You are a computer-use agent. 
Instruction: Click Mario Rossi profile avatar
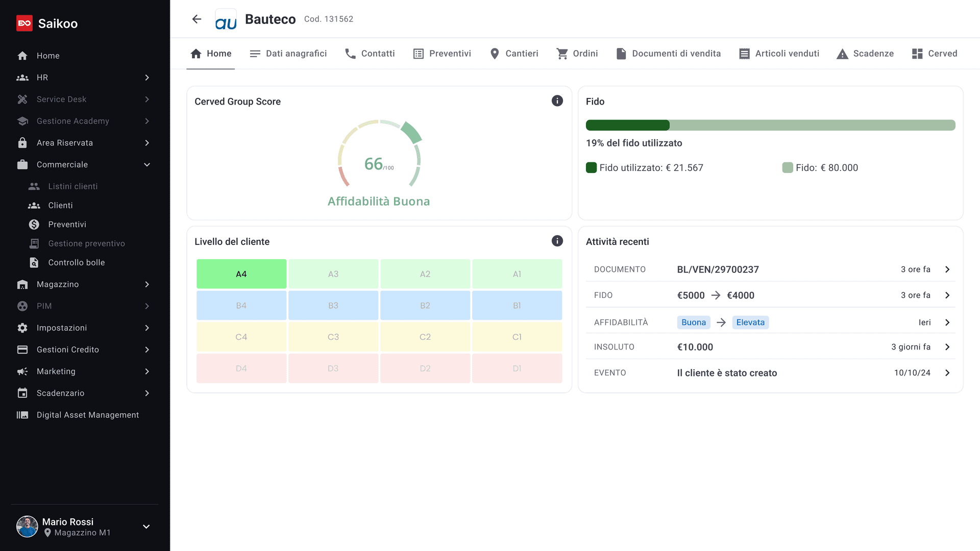coord(27,527)
